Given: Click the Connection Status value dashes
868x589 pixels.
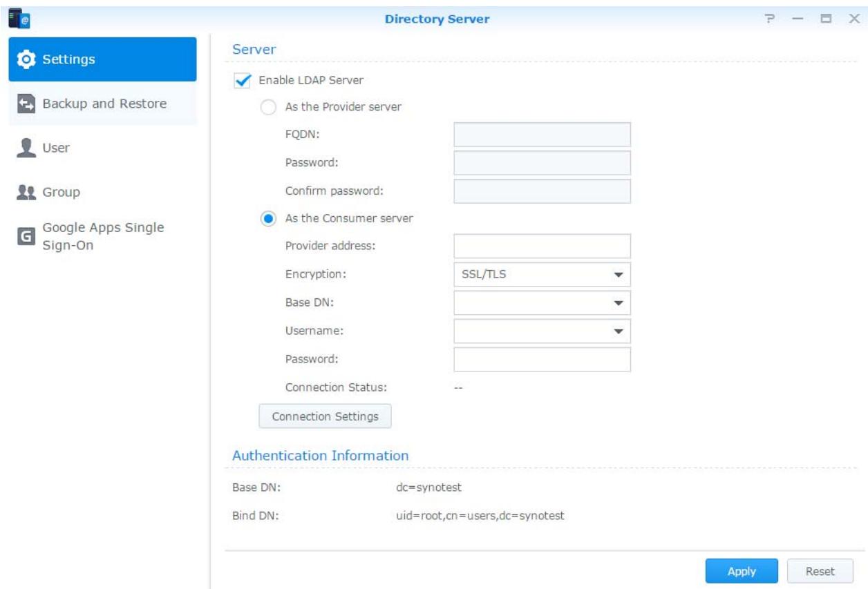Looking at the screenshot, I should 458,387.
